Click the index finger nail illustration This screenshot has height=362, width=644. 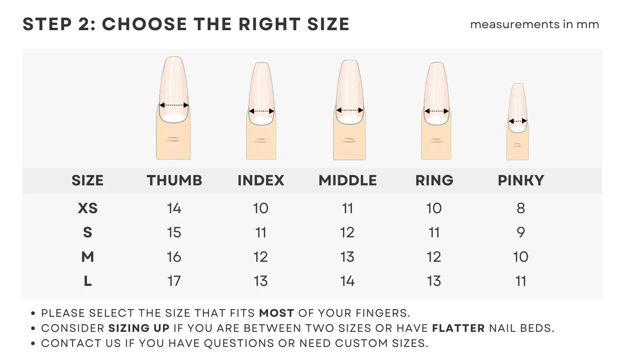click(261, 111)
